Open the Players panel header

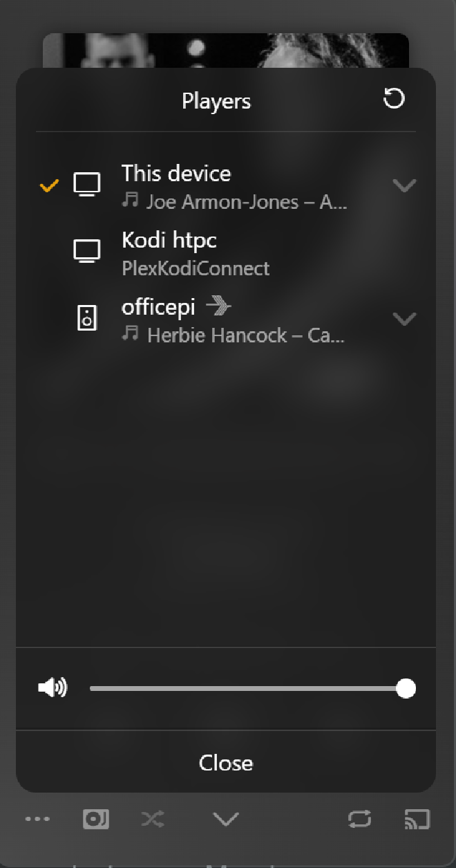click(x=216, y=101)
